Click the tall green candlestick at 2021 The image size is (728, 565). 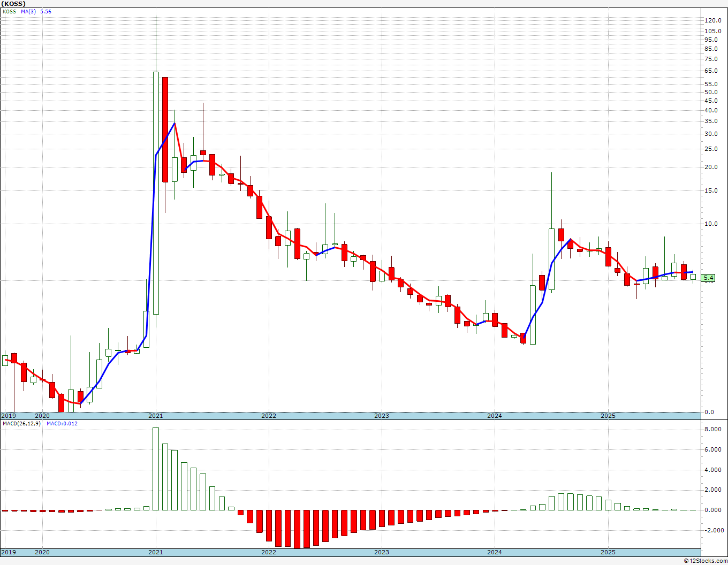click(x=156, y=193)
